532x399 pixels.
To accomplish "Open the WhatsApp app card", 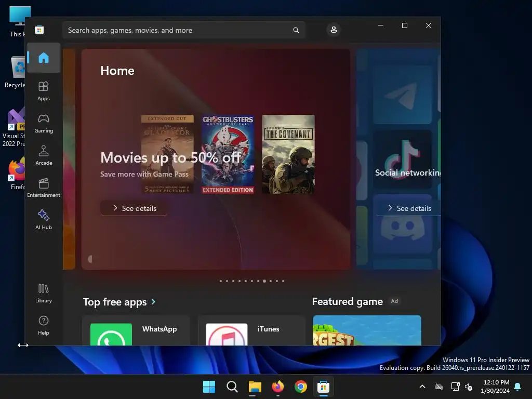I will click(x=136, y=330).
